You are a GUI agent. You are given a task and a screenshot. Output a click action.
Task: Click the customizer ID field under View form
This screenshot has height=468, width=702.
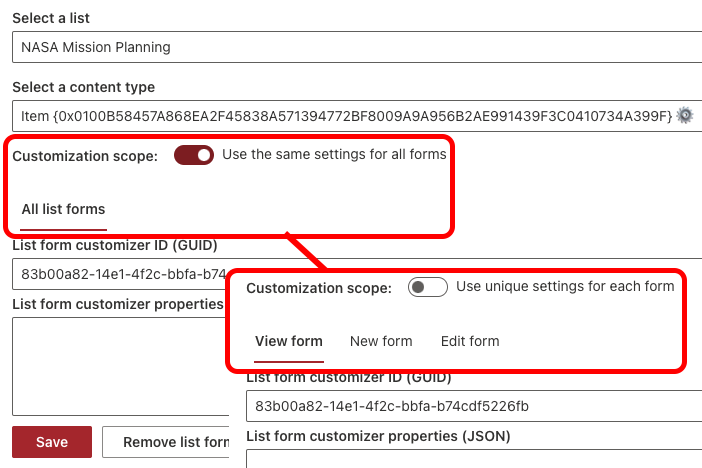[474, 406]
